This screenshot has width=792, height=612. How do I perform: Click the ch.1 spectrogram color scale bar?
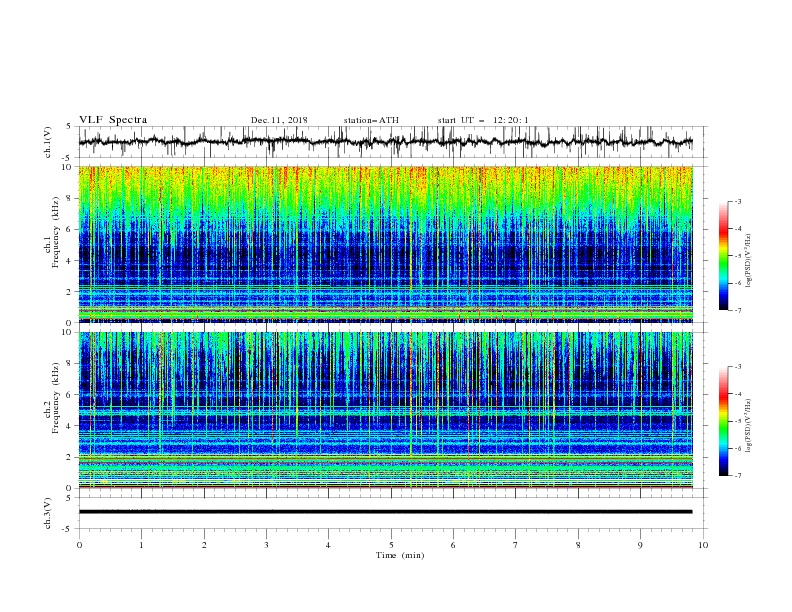point(724,255)
